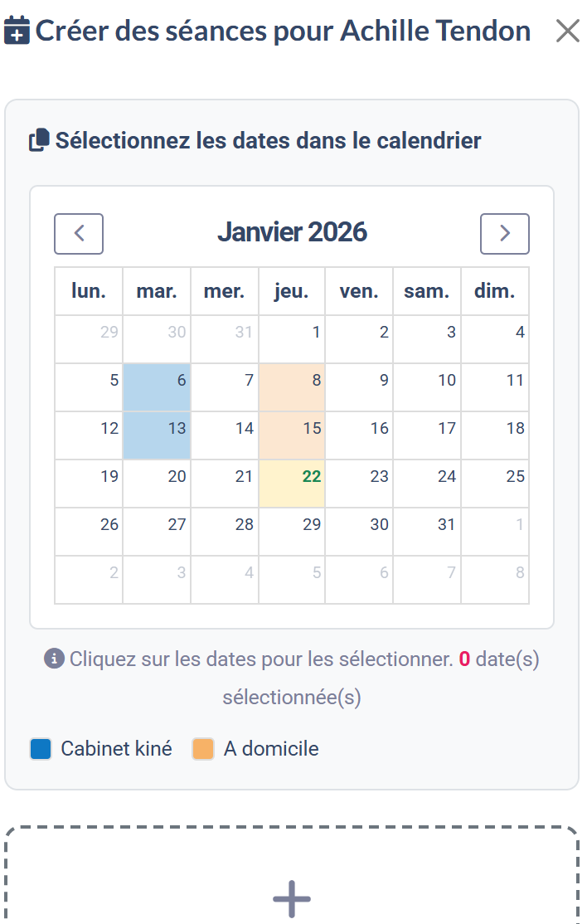
Task: Select January 15 in the calendar
Action: click(x=292, y=435)
